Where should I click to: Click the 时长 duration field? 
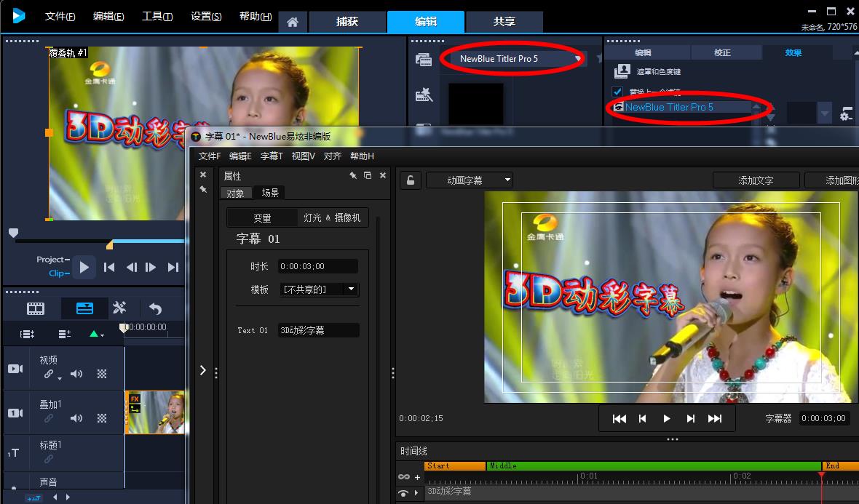tap(317, 266)
